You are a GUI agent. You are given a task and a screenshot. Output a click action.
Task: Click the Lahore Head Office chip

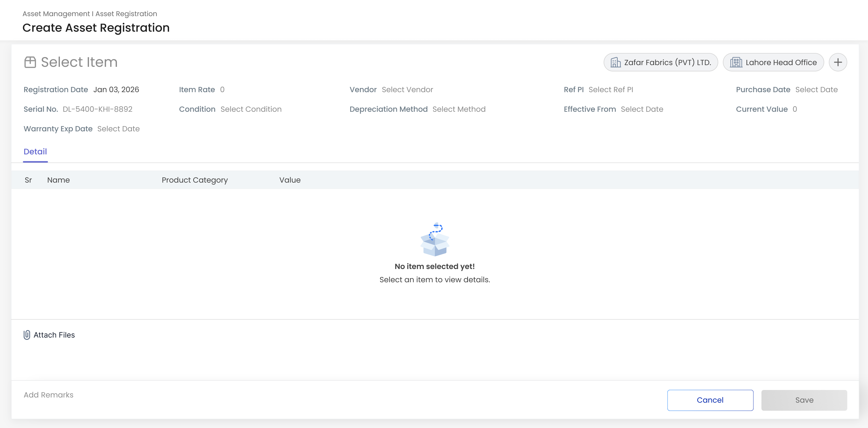[773, 62]
